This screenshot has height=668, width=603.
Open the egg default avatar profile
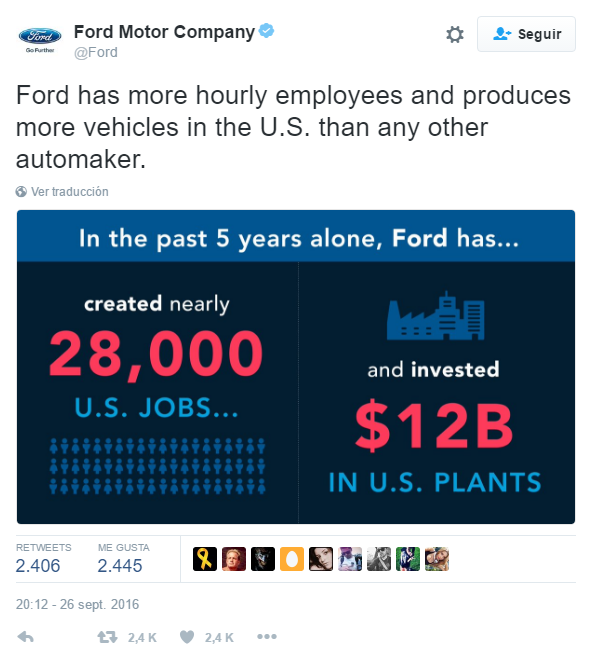coord(292,559)
